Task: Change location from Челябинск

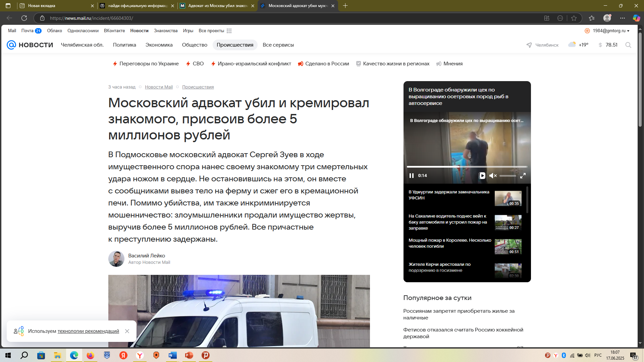Action: (542, 45)
